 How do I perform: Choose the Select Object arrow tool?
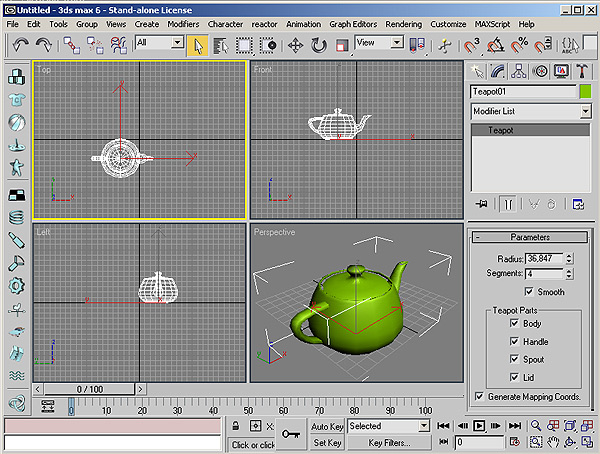tap(198, 45)
